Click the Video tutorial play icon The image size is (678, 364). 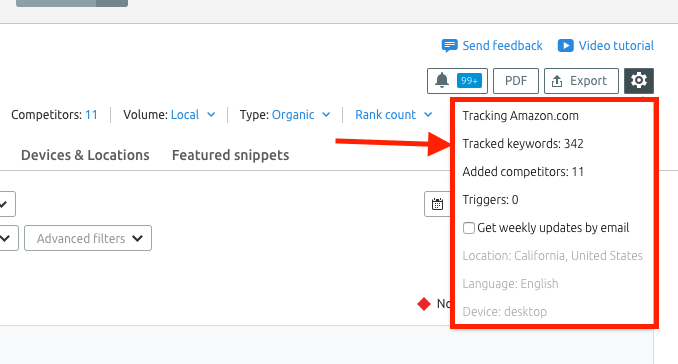tap(565, 45)
